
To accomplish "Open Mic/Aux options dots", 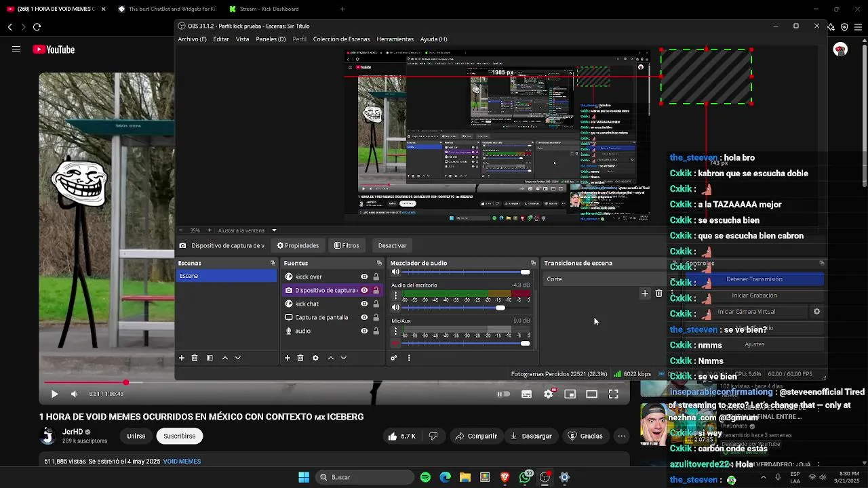I will [395, 331].
